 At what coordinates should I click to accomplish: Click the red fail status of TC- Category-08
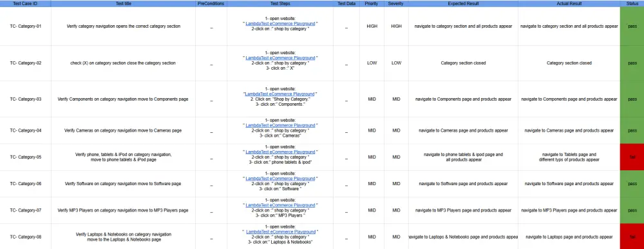point(632,237)
